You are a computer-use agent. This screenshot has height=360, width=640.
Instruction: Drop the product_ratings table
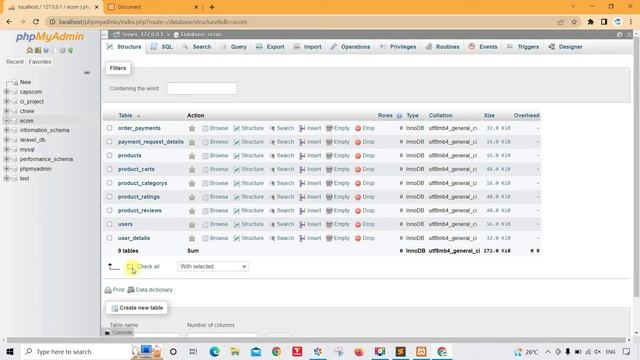[365, 197]
